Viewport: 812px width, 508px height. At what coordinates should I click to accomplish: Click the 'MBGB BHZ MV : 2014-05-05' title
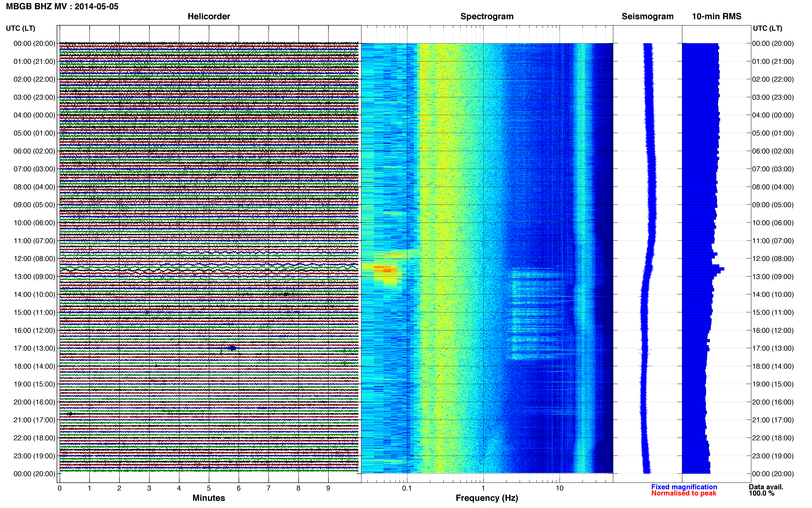click(x=62, y=6)
